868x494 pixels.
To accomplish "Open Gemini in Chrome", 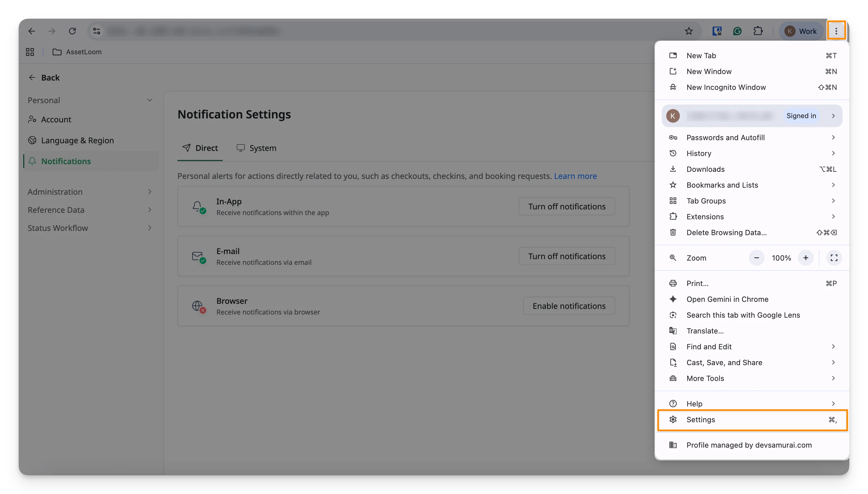I will coord(752,299).
